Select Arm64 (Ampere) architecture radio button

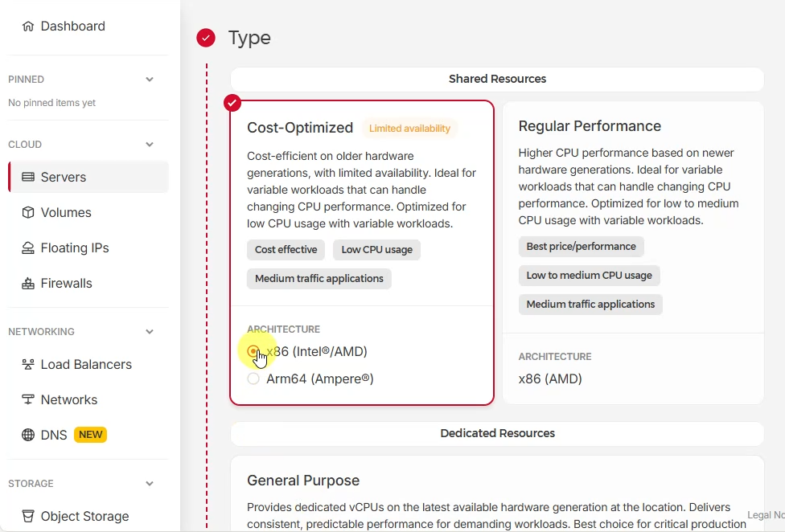point(253,379)
